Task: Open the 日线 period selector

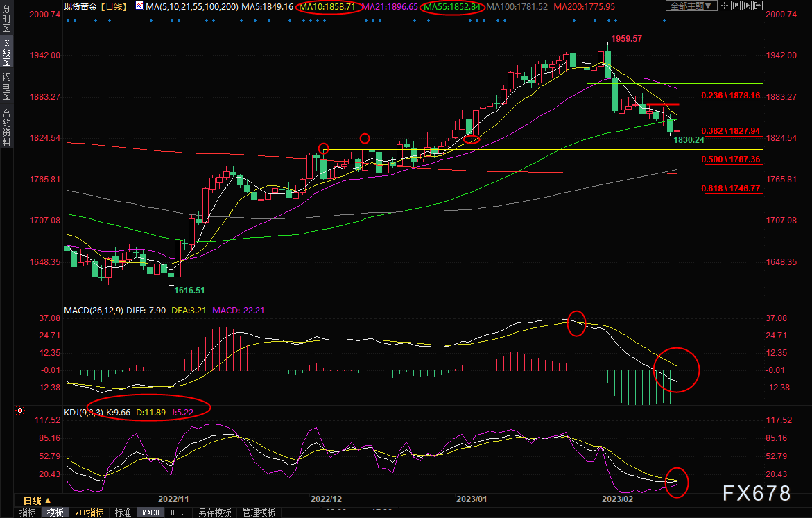Action: [37, 501]
